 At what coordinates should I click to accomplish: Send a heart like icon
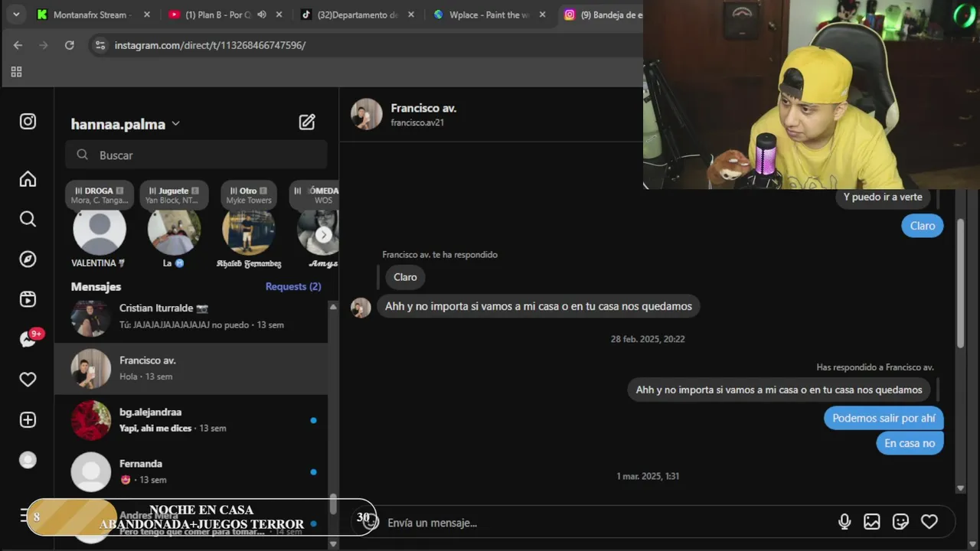[929, 522]
